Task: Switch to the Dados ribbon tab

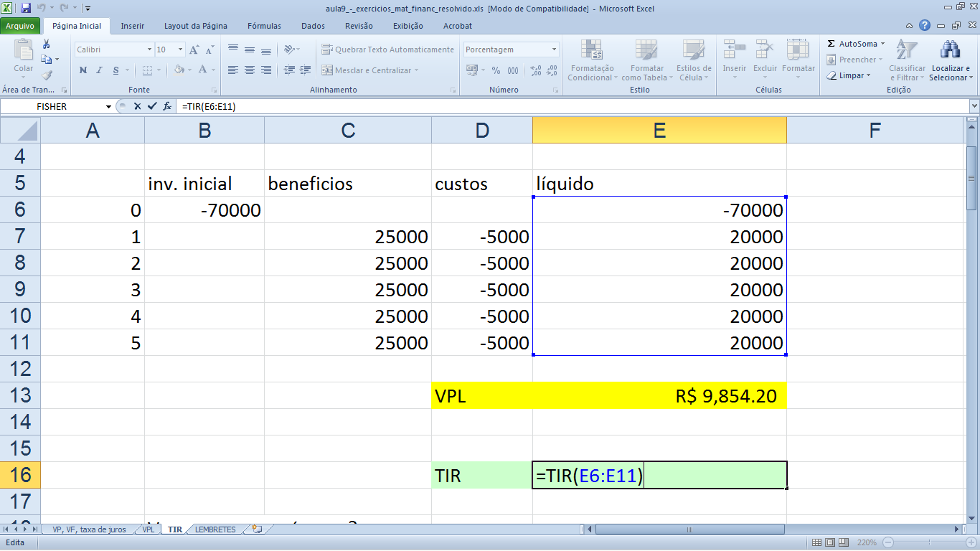Action: pos(313,26)
